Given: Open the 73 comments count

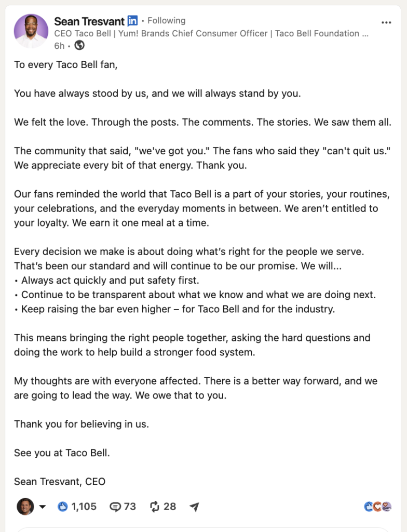Looking at the screenshot, I should pyautogui.click(x=130, y=507).
